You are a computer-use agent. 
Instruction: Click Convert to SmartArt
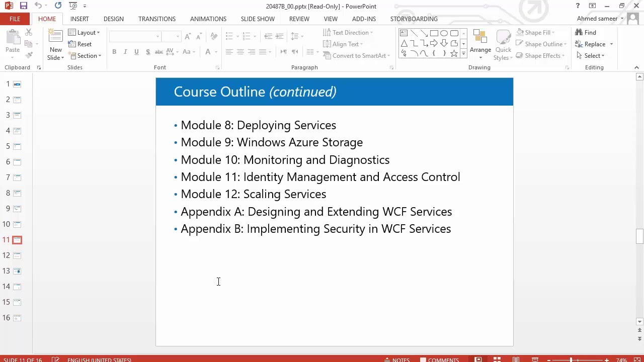click(356, 56)
